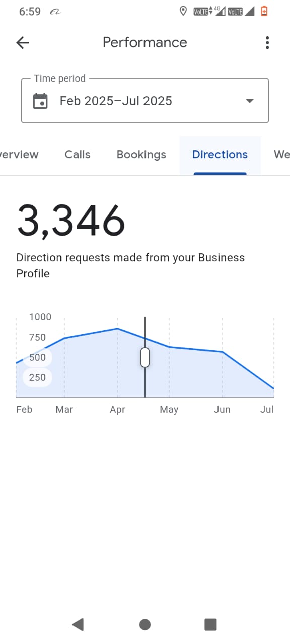Tap the Apr point on the chart
This screenshot has height=644, width=290.
(117, 329)
